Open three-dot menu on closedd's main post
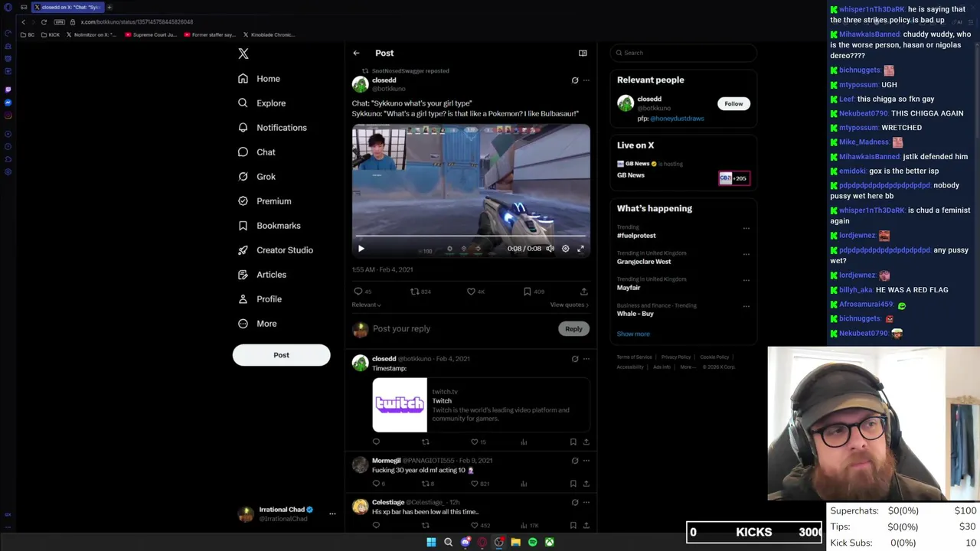Screen dimensions: 980x551 pyautogui.click(x=586, y=80)
